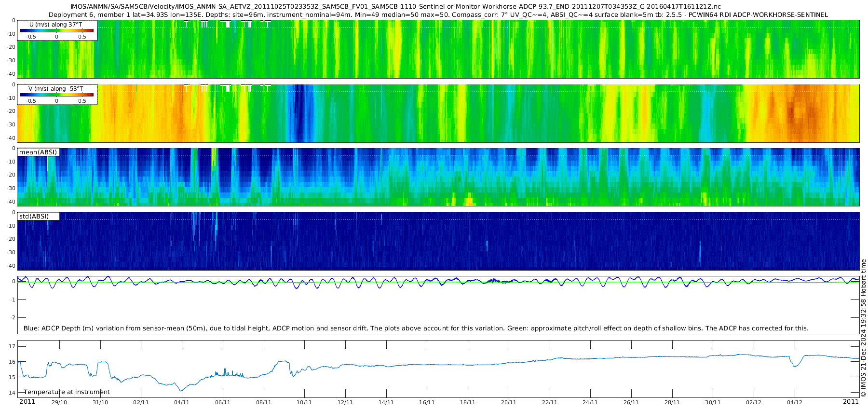Screen dimensions: 868x410
Task: Select the Temperature at instrument label
Action: [67, 392]
